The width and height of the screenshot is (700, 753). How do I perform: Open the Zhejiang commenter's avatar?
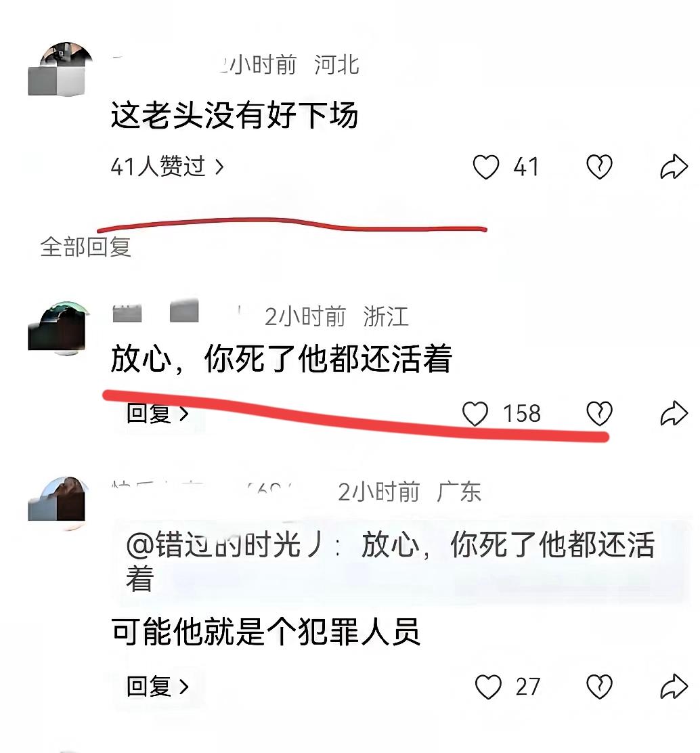click(59, 328)
